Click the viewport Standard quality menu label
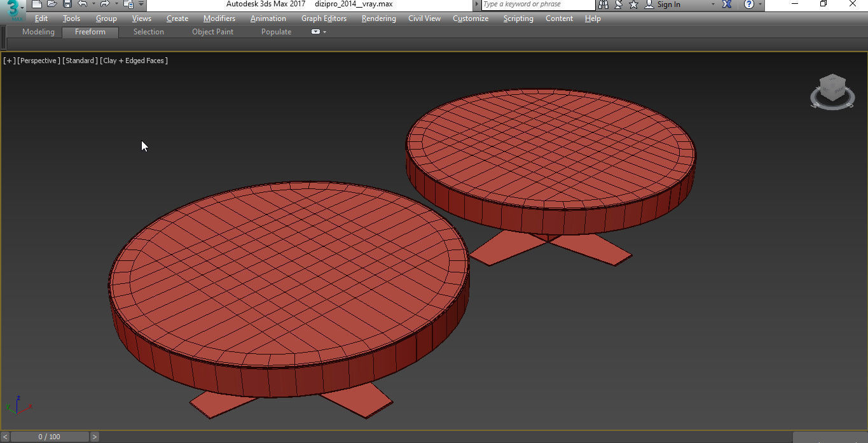The height and width of the screenshot is (443, 868). click(x=79, y=60)
